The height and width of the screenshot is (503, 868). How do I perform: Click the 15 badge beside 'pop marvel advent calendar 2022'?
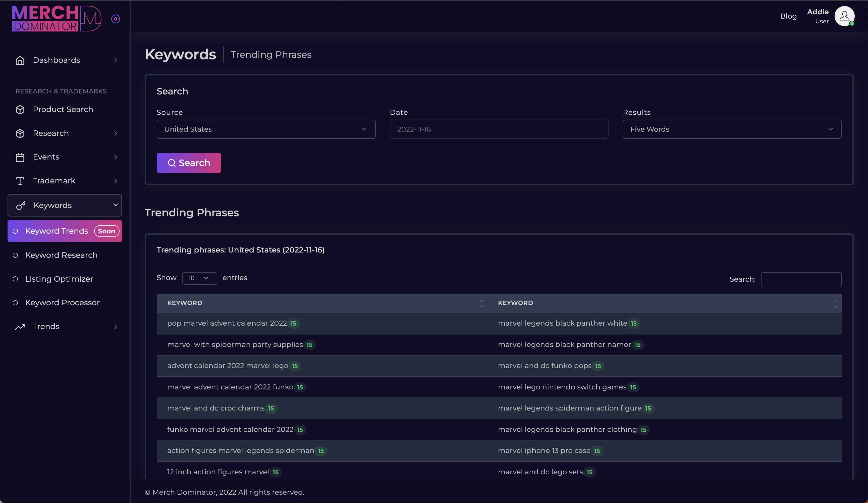(x=293, y=324)
